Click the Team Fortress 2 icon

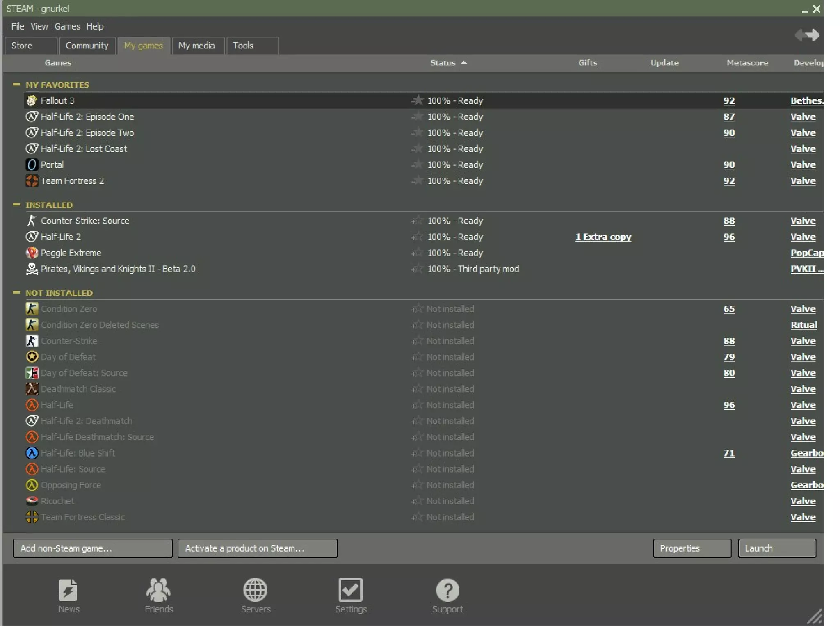point(32,181)
